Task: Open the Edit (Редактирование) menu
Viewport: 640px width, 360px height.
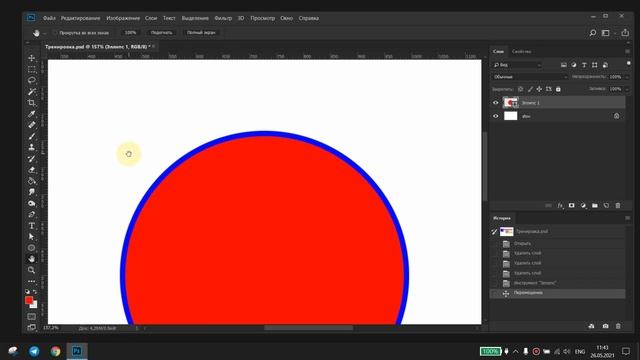Action: click(80, 18)
